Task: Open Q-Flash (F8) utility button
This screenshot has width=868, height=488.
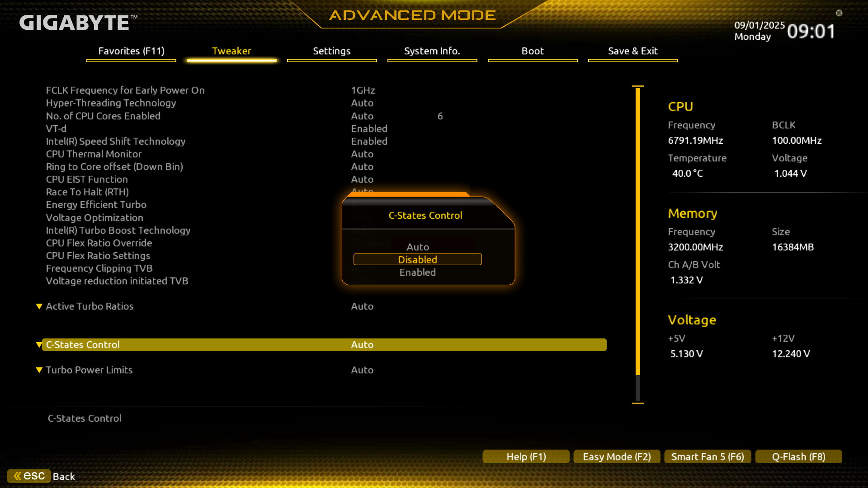Action: tap(798, 456)
